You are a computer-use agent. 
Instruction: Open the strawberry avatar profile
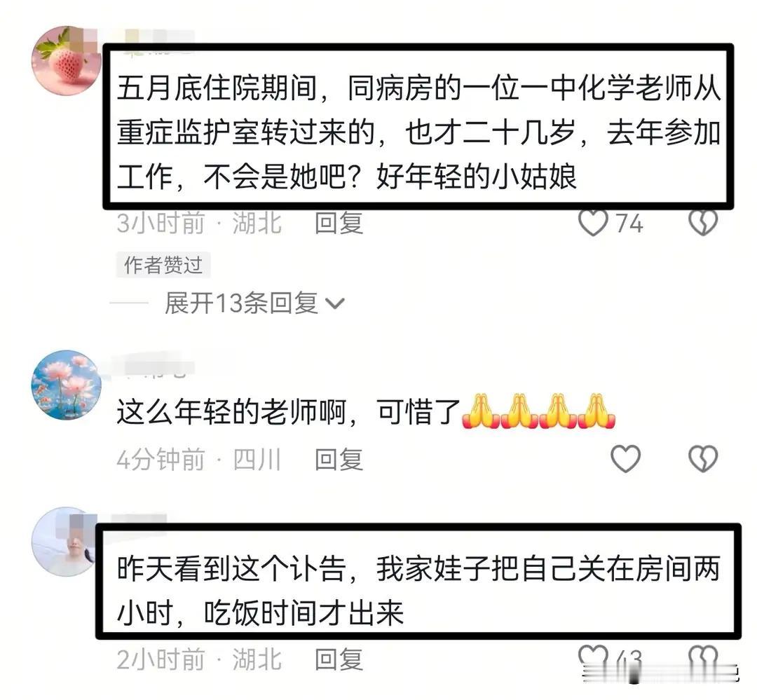pyautogui.click(x=67, y=61)
